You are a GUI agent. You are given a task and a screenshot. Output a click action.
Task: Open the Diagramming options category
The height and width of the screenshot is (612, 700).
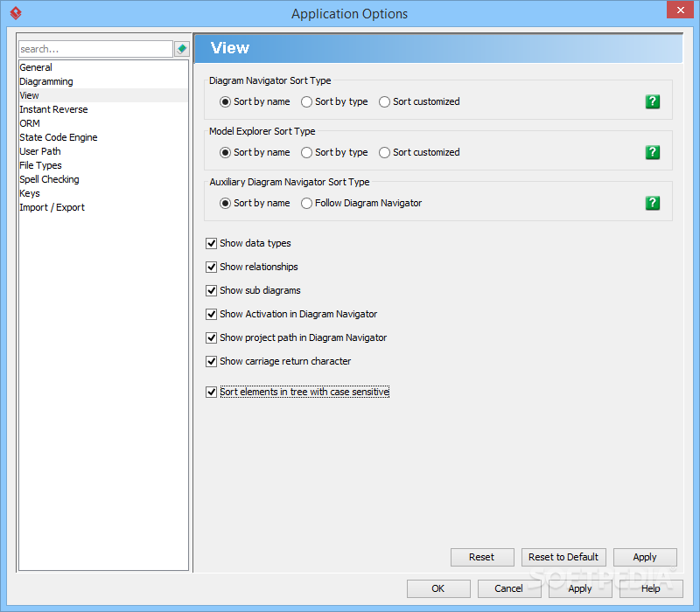point(103,81)
